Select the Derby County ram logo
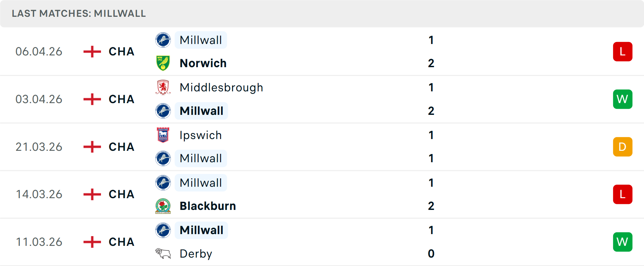Screen dimensions: 644x266 click(163, 254)
